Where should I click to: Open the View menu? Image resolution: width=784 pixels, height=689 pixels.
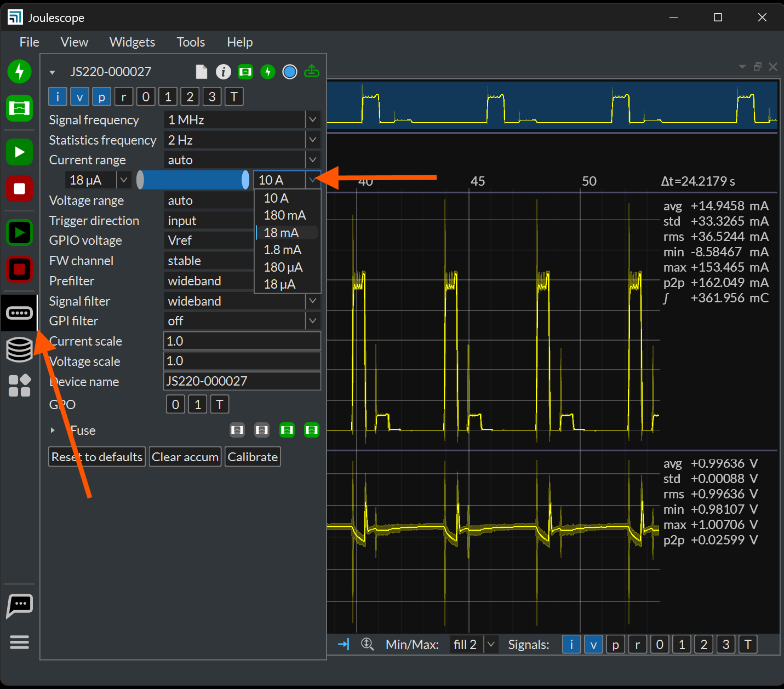[74, 42]
